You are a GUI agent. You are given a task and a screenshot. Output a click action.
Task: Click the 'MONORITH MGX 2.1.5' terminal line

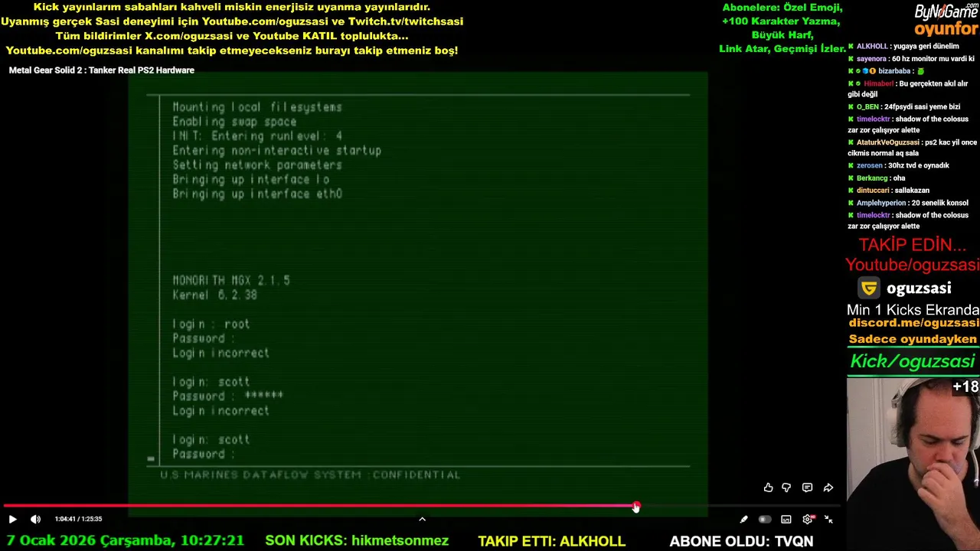(x=231, y=281)
